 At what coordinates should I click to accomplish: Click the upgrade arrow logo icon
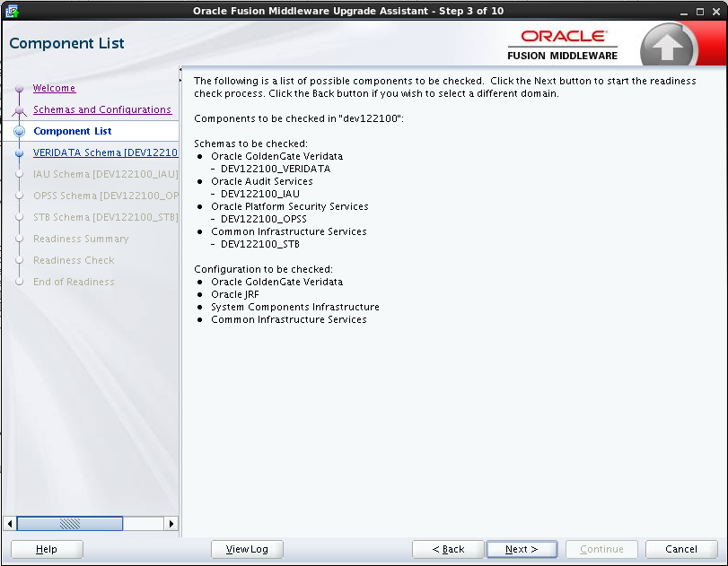[668, 47]
